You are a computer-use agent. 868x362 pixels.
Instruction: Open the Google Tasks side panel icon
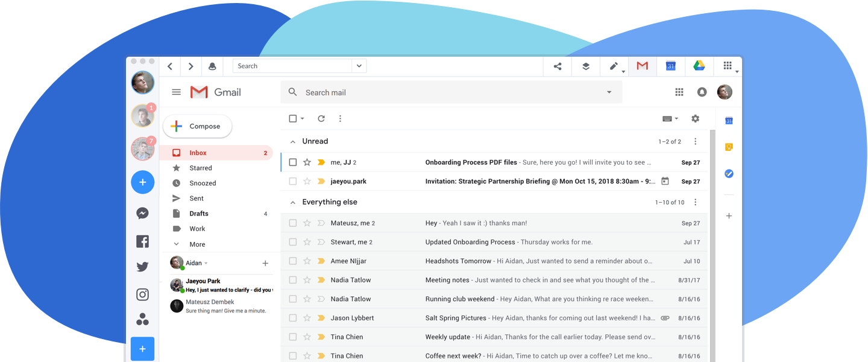[x=729, y=174]
